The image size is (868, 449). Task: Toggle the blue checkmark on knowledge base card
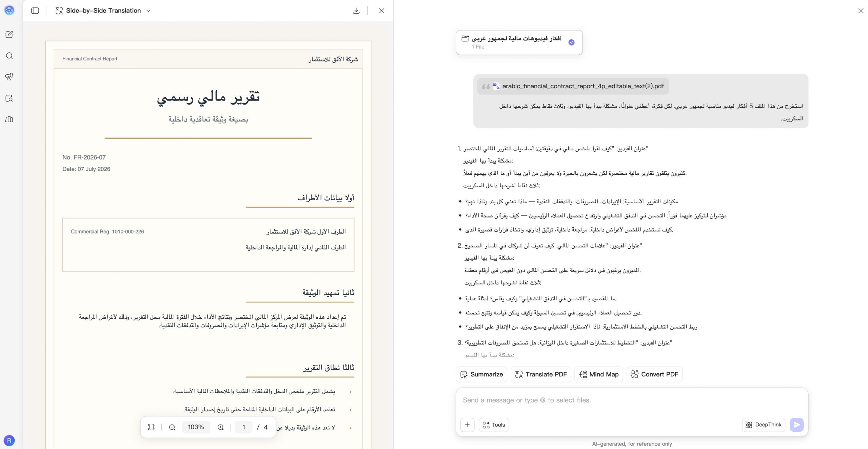point(571,42)
